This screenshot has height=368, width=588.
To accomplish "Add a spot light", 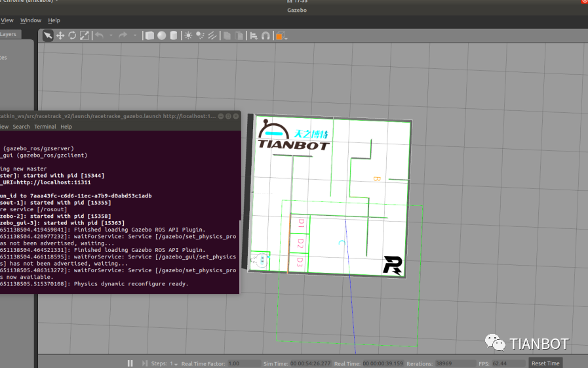I will point(200,35).
